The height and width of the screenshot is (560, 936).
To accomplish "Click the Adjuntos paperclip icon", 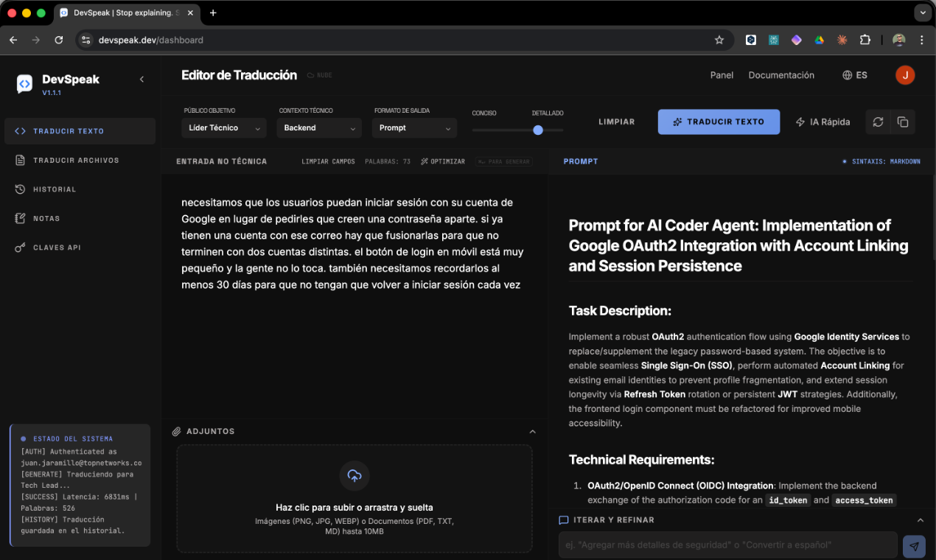I will (176, 432).
